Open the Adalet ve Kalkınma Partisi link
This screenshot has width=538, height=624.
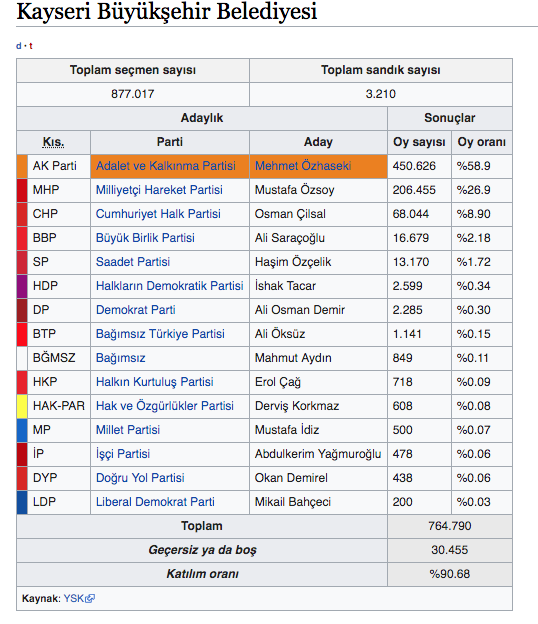(166, 166)
